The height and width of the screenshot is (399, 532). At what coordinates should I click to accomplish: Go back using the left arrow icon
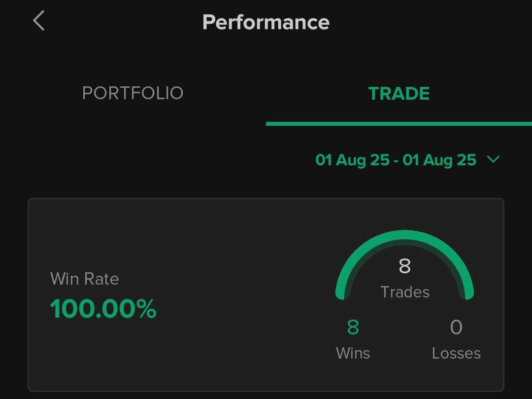[39, 21]
